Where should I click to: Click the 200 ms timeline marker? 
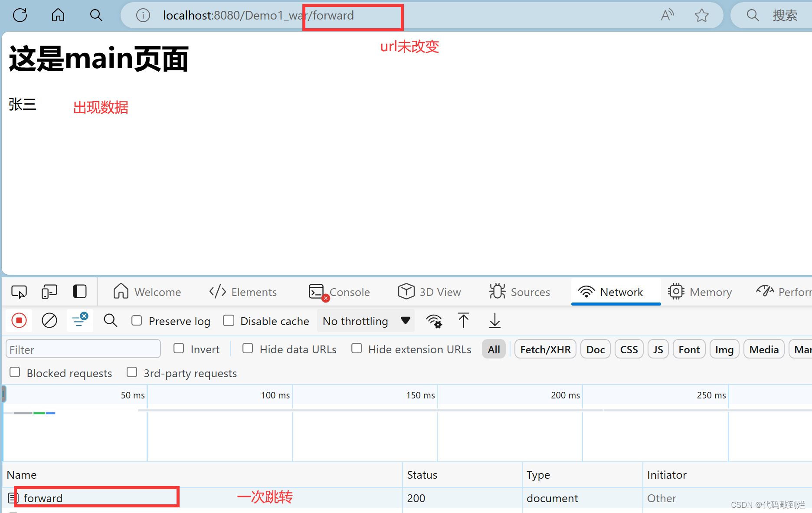pyautogui.click(x=565, y=395)
